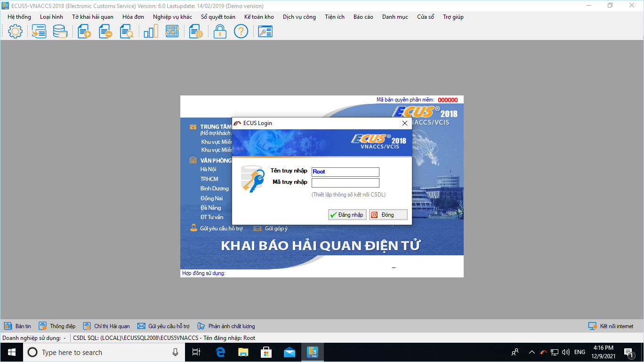The height and width of the screenshot is (362, 644).
Task: Click Gửi yêu cầu hỗ trợ envelope in bottom bar
Action: pyautogui.click(x=163, y=326)
